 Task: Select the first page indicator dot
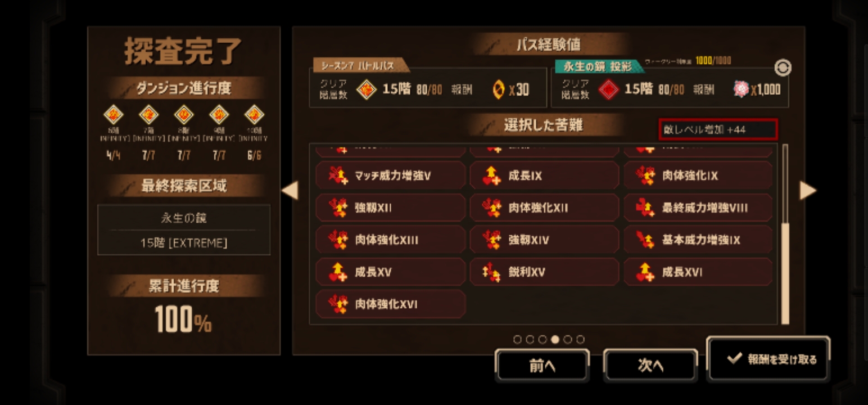coord(517,339)
